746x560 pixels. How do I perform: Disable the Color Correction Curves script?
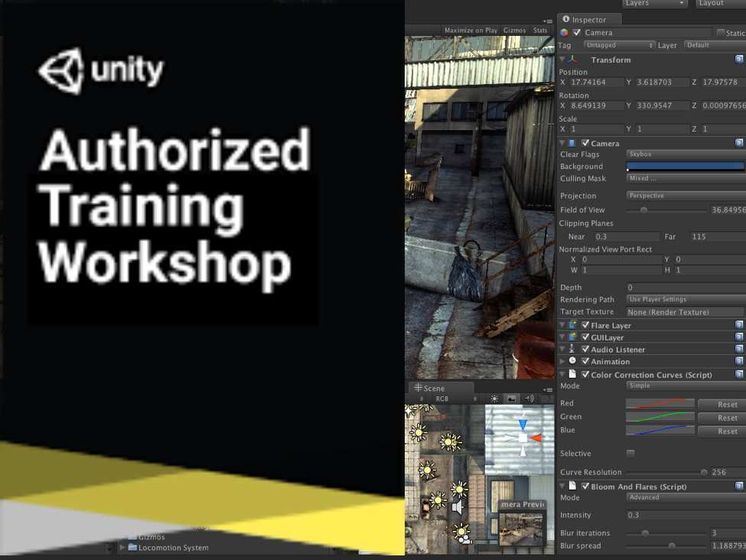[x=585, y=374]
